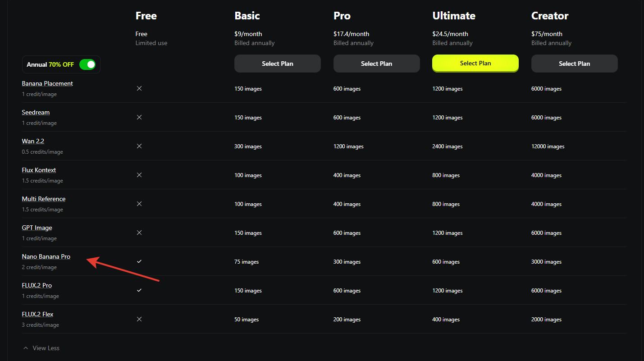Click the GPT Image feature name
The width and height of the screenshot is (644, 361).
click(x=37, y=228)
